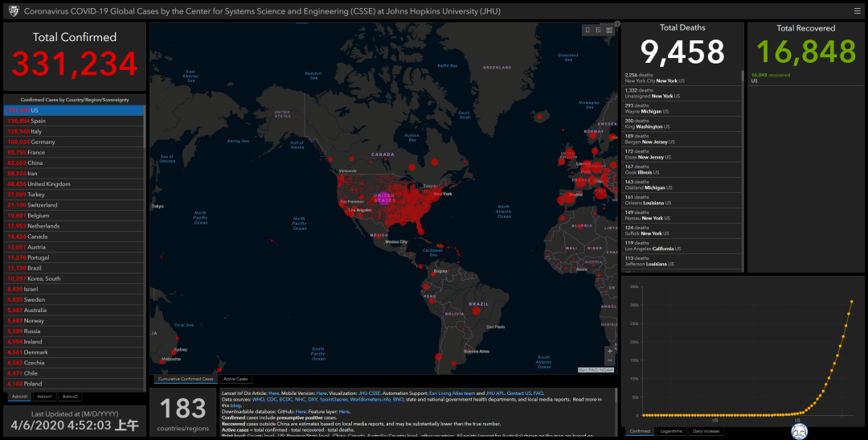Select the Admin1 tab
The height and width of the screenshot is (440, 868).
[44, 397]
